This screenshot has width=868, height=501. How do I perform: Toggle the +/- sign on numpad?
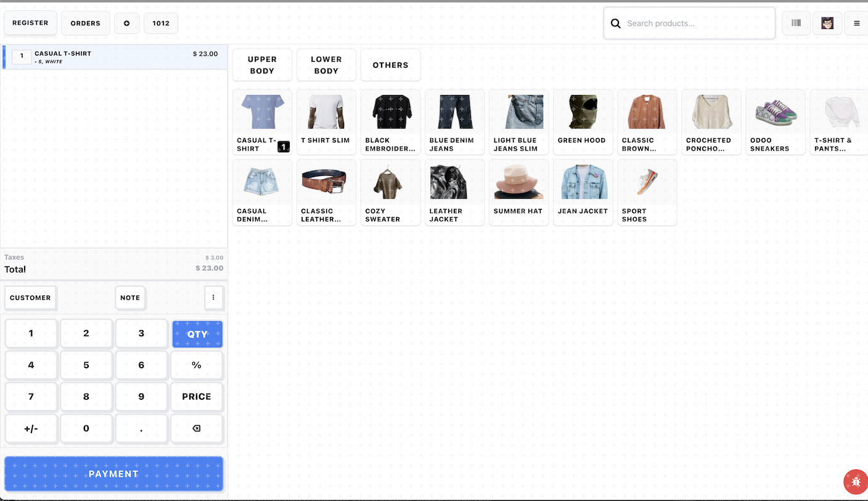click(x=31, y=429)
